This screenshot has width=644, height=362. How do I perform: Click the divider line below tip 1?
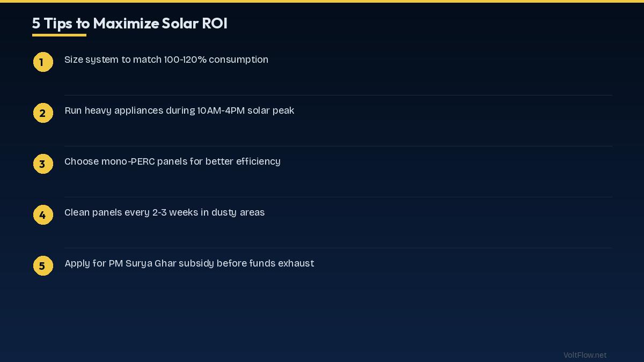(x=338, y=95)
